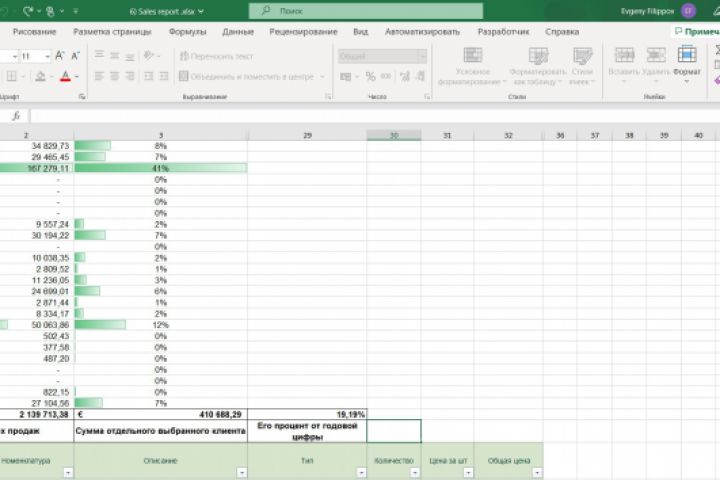Open the Формат cells menu

click(x=687, y=65)
